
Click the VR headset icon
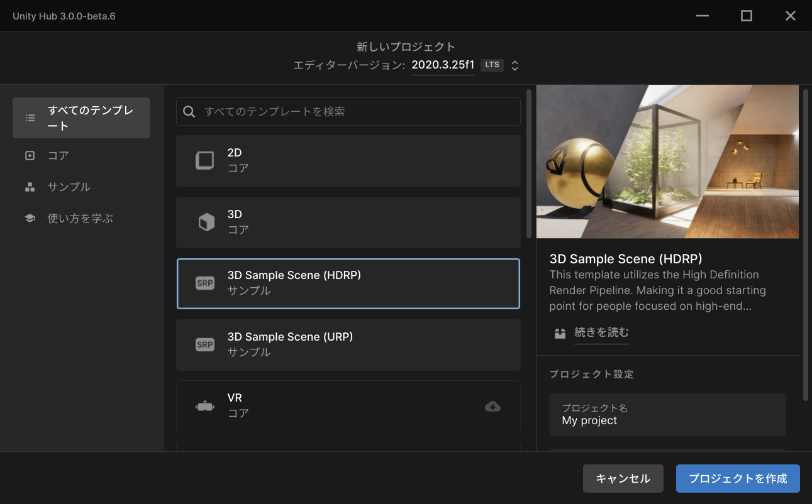tap(205, 406)
